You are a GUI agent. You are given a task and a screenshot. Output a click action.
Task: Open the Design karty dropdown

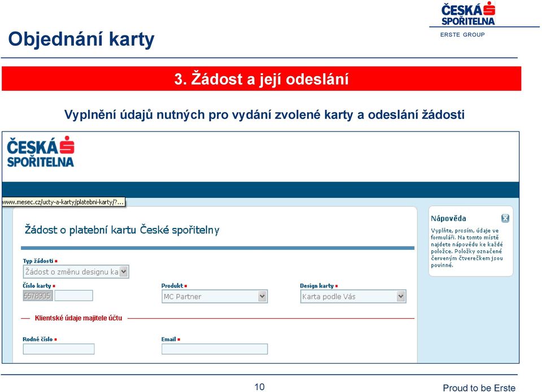pyautogui.click(x=353, y=296)
